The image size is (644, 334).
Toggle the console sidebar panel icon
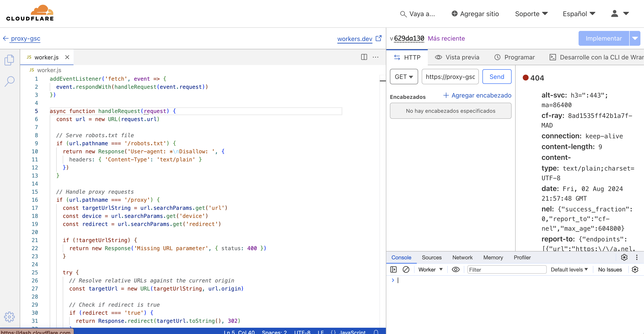(393, 269)
